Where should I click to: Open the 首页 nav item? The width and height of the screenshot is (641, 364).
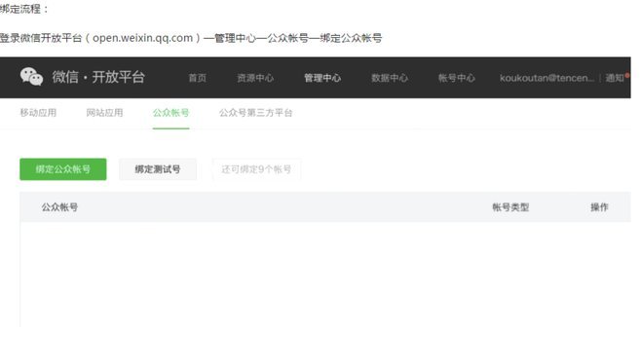click(x=198, y=78)
